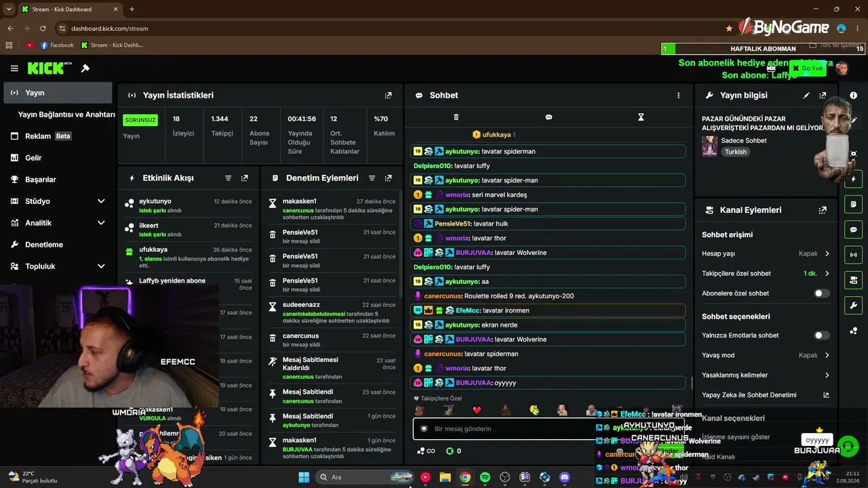Open the Stream - Kick Dashb... bookmark
This screenshot has height=488, width=868.
[x=112, y=45]
